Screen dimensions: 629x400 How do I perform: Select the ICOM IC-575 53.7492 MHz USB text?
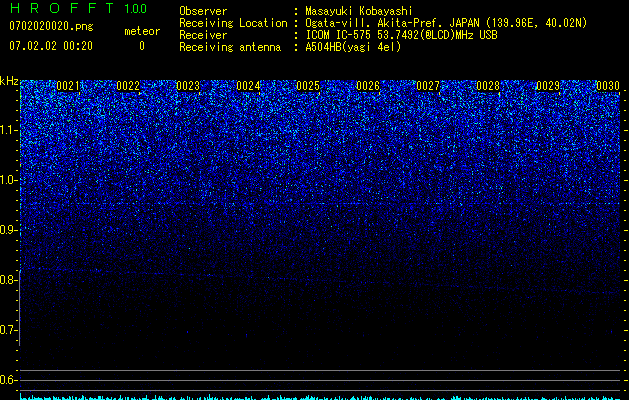pyautogui.click(x=401, y=35)
